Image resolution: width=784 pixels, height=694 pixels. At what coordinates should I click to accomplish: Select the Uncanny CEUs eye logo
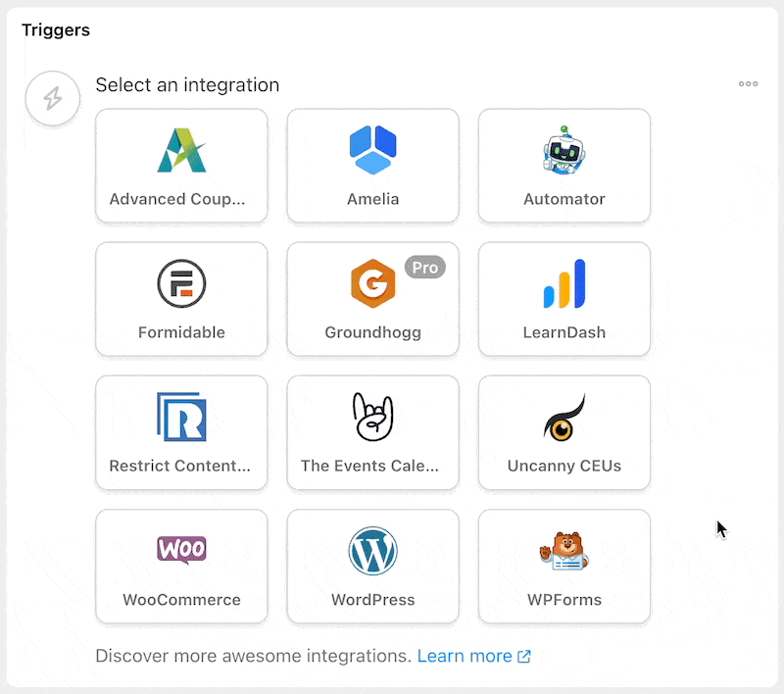coord(564,418)
